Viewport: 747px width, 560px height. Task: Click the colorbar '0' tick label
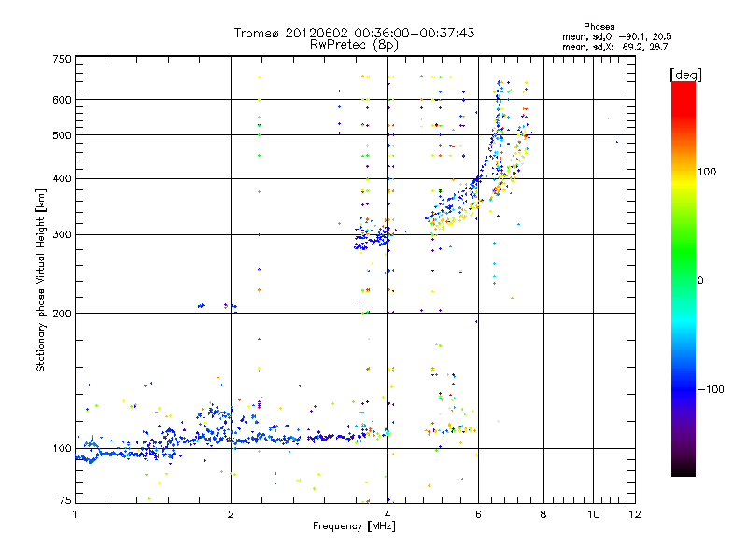click(700, 281)
